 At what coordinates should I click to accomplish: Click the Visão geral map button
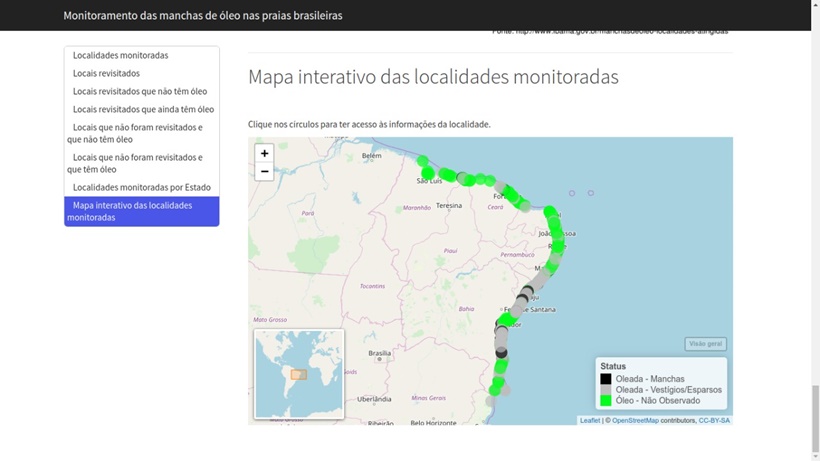coord(705,344)
